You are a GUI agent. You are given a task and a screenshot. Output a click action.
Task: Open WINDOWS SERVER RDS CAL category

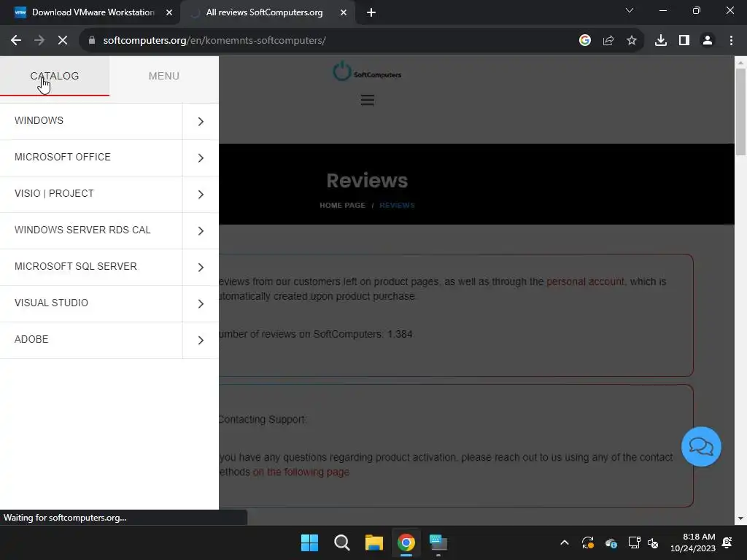coord(91,230)
